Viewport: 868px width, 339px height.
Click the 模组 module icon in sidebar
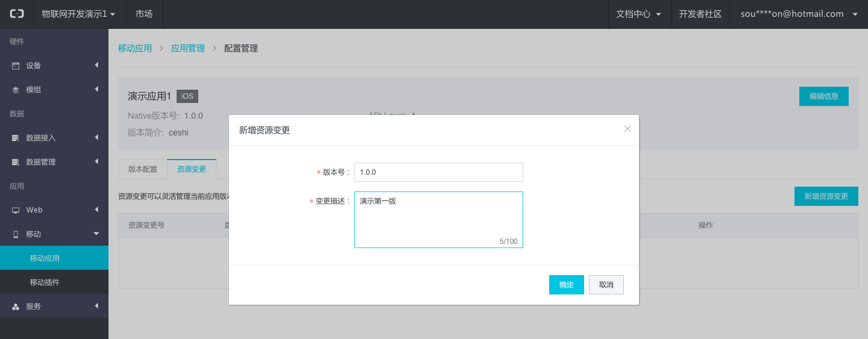[x=16, y=90]
